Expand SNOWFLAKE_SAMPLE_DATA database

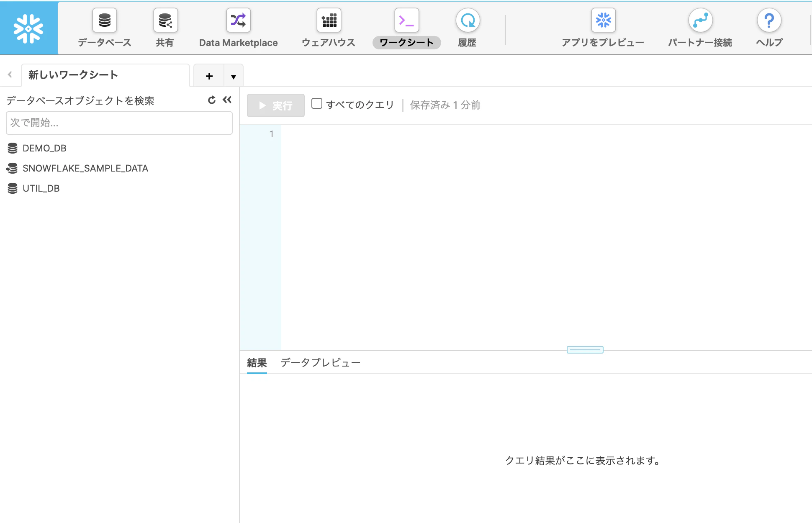click(85, 168)
